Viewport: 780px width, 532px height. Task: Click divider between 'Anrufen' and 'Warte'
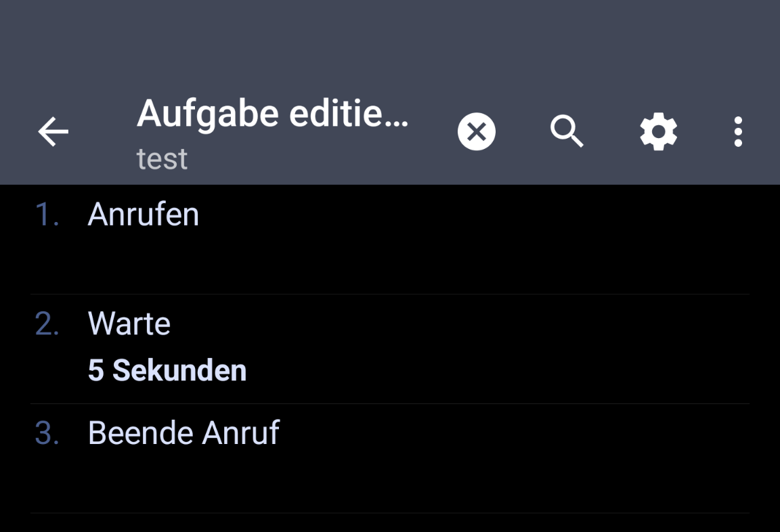point(389,294)
